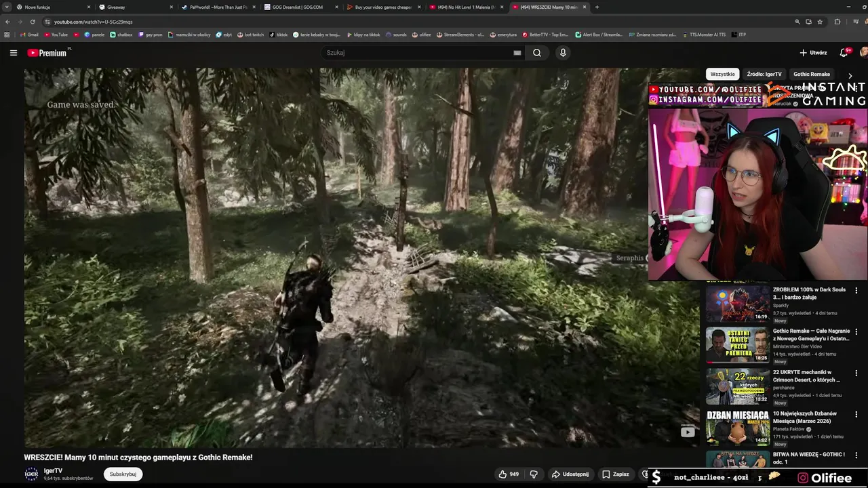Image resolution: width=868 pixels, height=488 pixels.
Task: Select the Wszystkie filter chip
Action: pyautogui.click(x=723, y=74)
